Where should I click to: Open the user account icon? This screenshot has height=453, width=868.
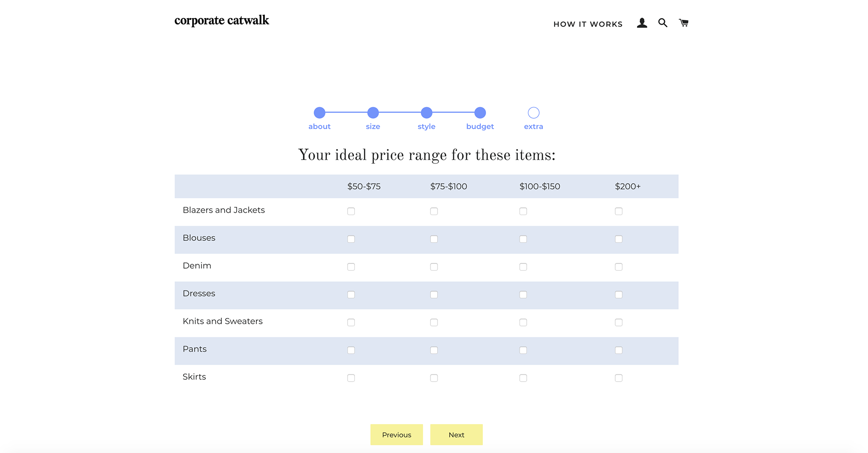(642, 23)
